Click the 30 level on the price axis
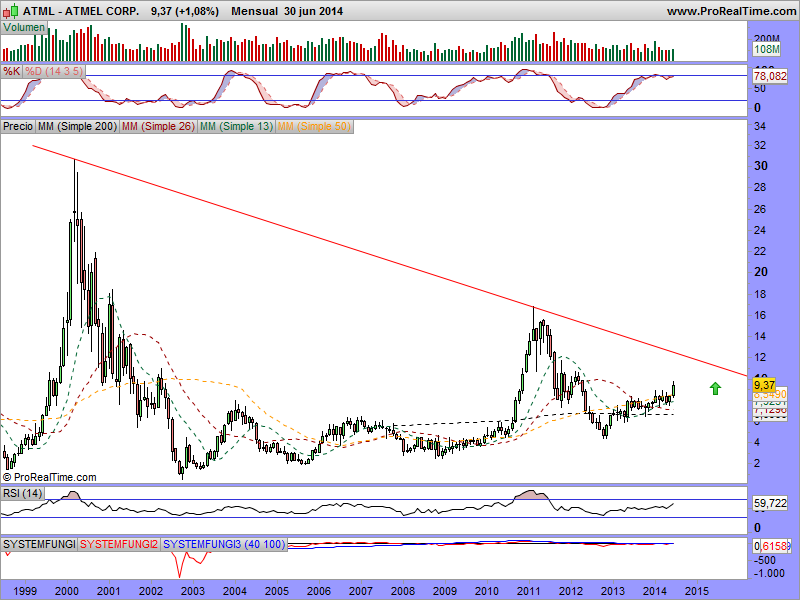This screenshot has width=800, height=600. (x=761, y=166)
